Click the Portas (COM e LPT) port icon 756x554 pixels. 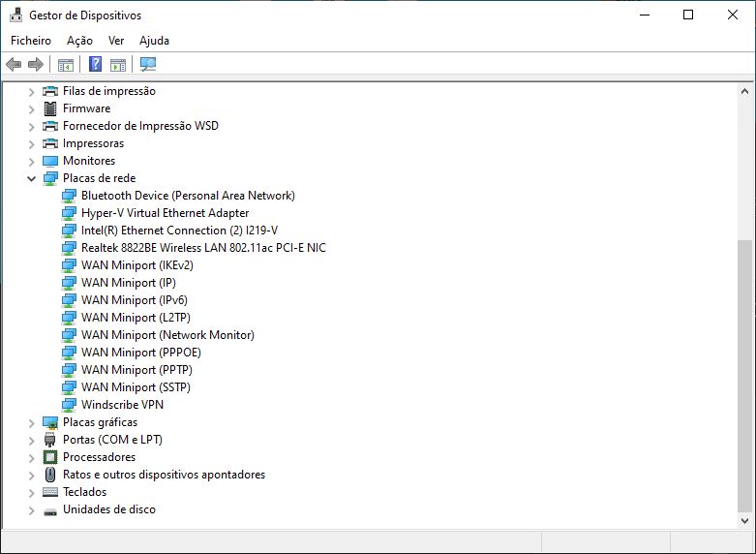click(49, 440)
